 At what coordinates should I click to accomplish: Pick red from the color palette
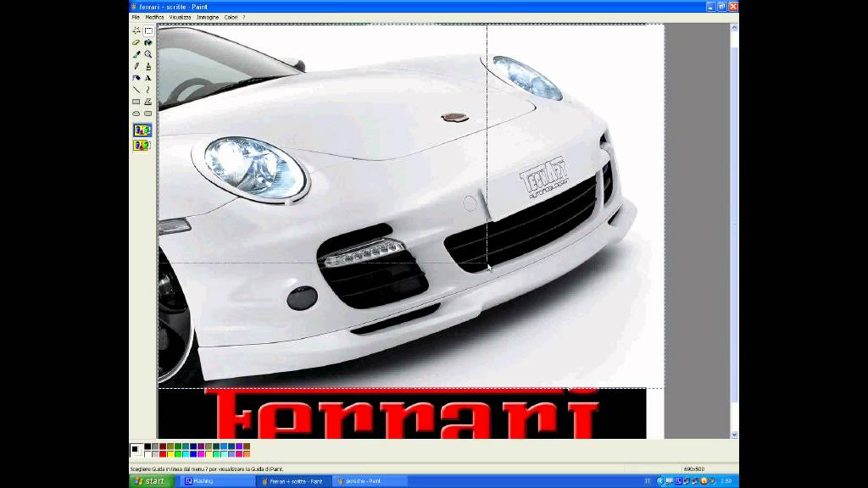click(x=163, y=454)
